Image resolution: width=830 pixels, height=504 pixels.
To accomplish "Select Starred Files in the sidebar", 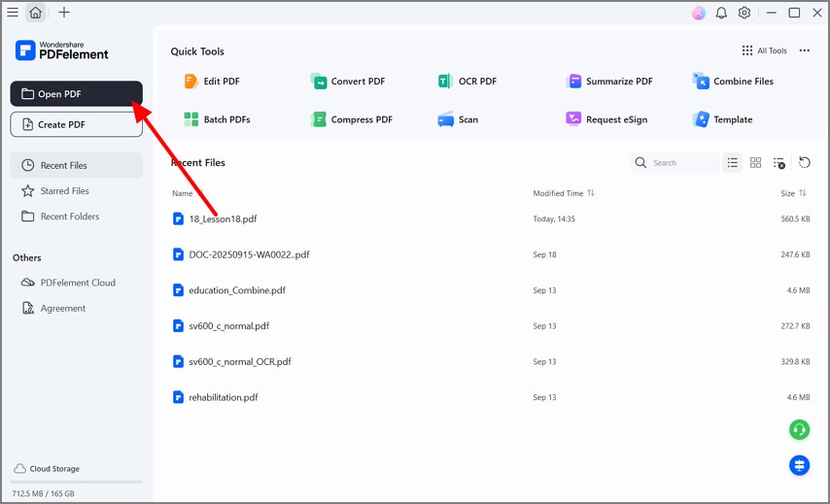I will pyautogui.click(x=64, y=191).
